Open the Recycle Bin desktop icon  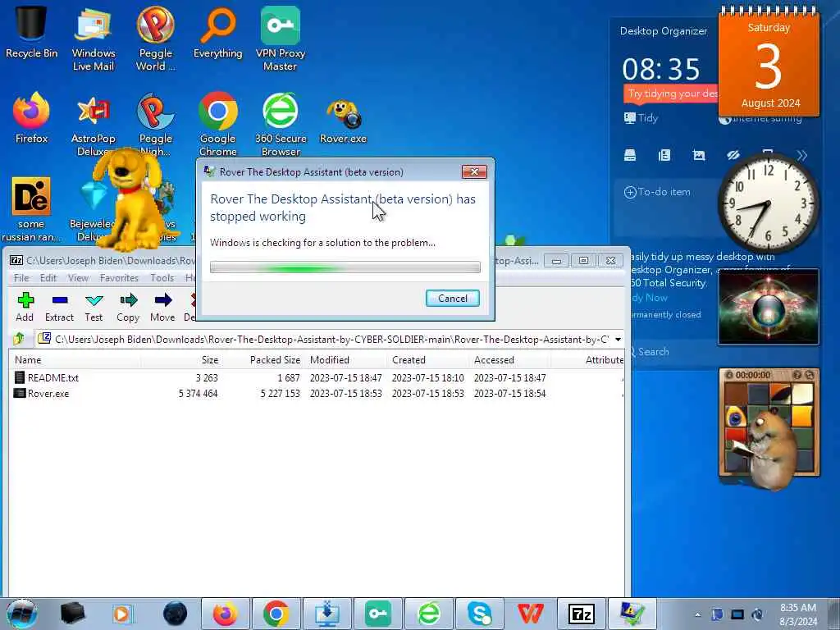pos(32,32)
